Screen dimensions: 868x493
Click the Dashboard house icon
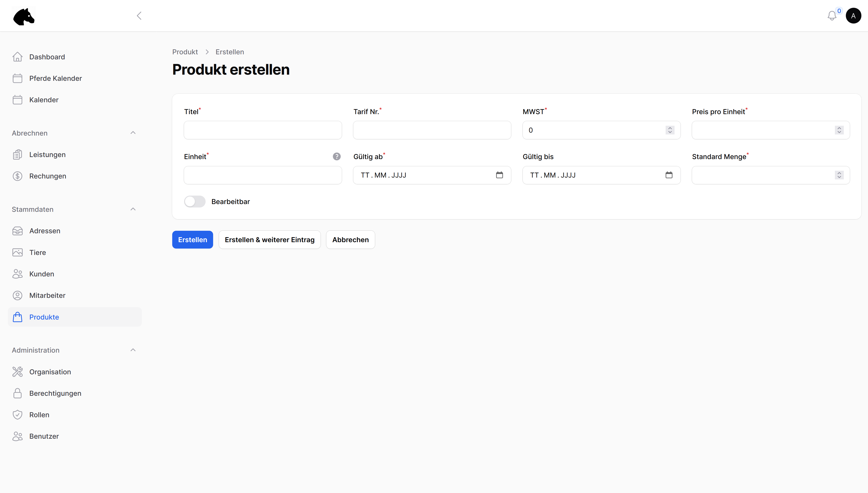[17, 57]
